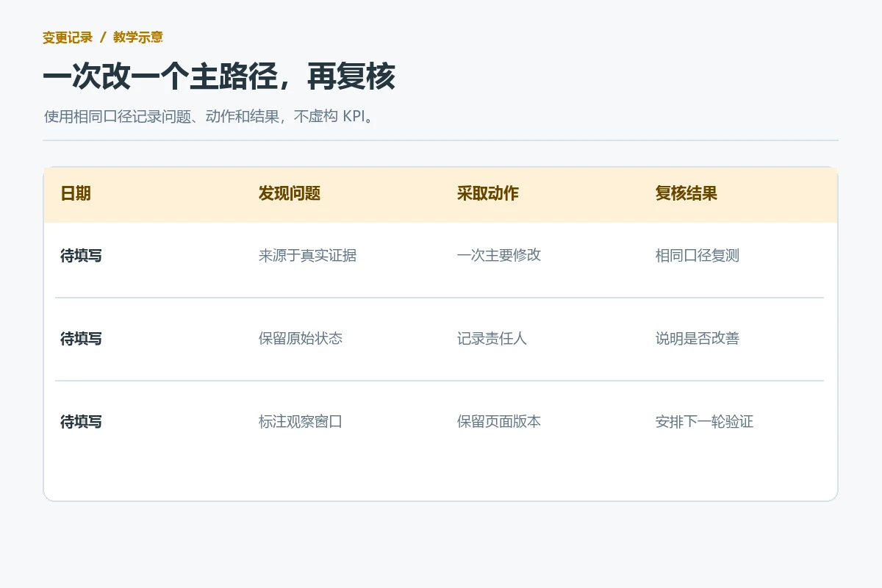Image resolution: width=882 pixels, height=588 pixels.
Task: Click the 复核结果 column header
Action: point(686,193)
